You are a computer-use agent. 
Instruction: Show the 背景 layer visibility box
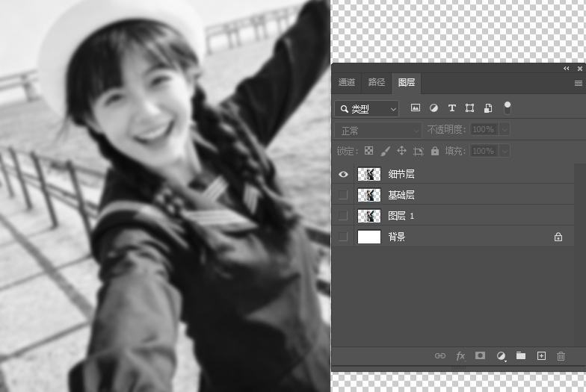point(343,237)
